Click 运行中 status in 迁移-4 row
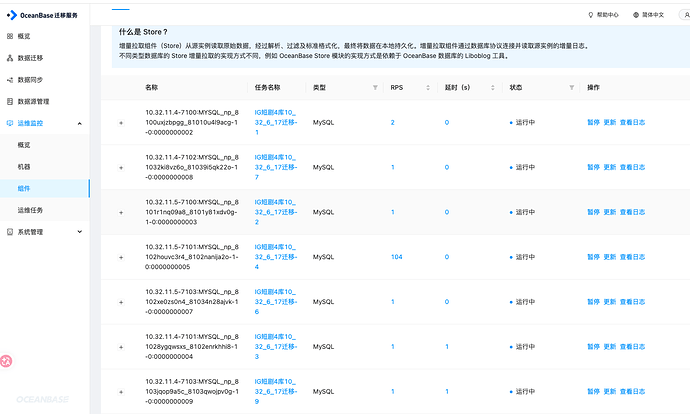 pos(525,257)
